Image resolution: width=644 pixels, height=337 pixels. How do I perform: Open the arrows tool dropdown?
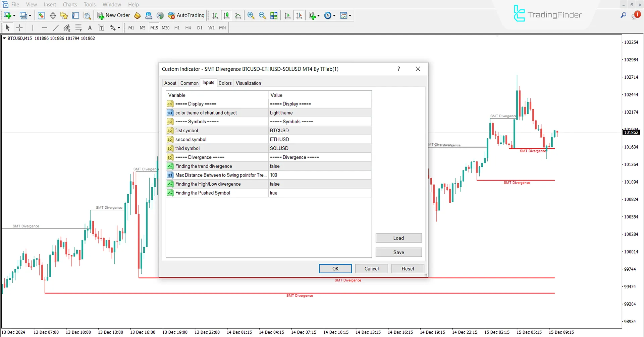(x=118, y=28)
